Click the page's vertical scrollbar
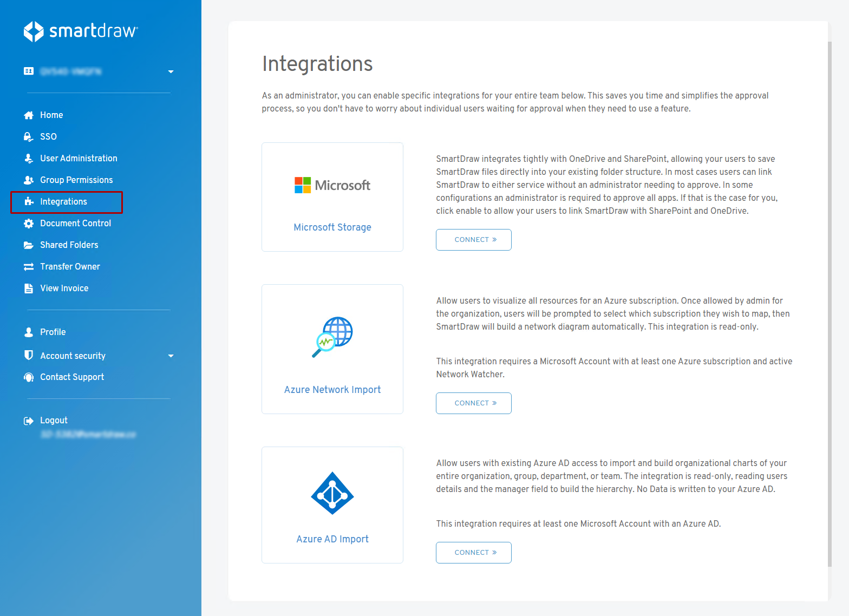Image resolution: width=849 pixels, height=616 pixels. coord(830,303)
